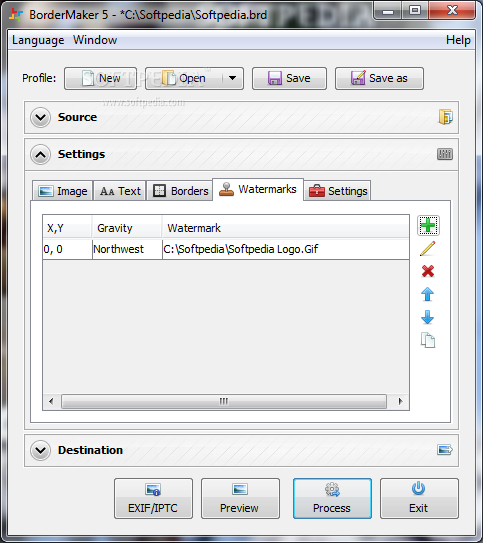Click the scrollbar left arrow
Image resolution: width=483 pixels, height=543 pixels.
click(x=52, y=401)
